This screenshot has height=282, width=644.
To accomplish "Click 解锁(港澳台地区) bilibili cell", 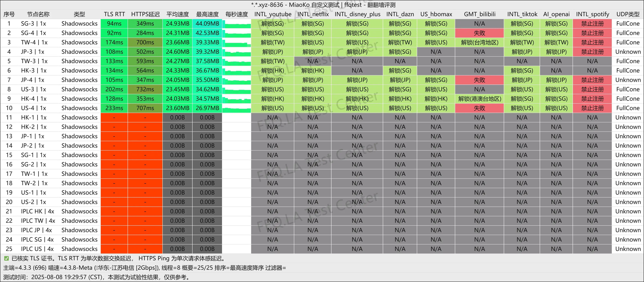I will [480, 99].
